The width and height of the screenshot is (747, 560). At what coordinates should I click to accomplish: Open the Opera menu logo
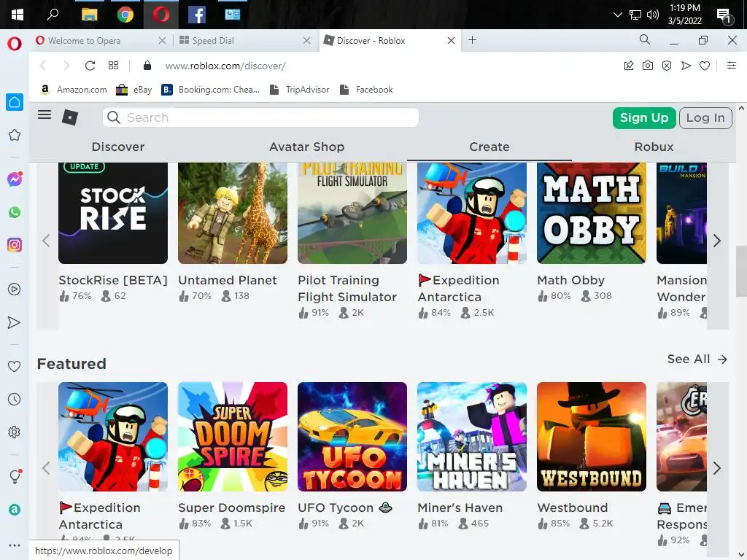coord(15,44)
